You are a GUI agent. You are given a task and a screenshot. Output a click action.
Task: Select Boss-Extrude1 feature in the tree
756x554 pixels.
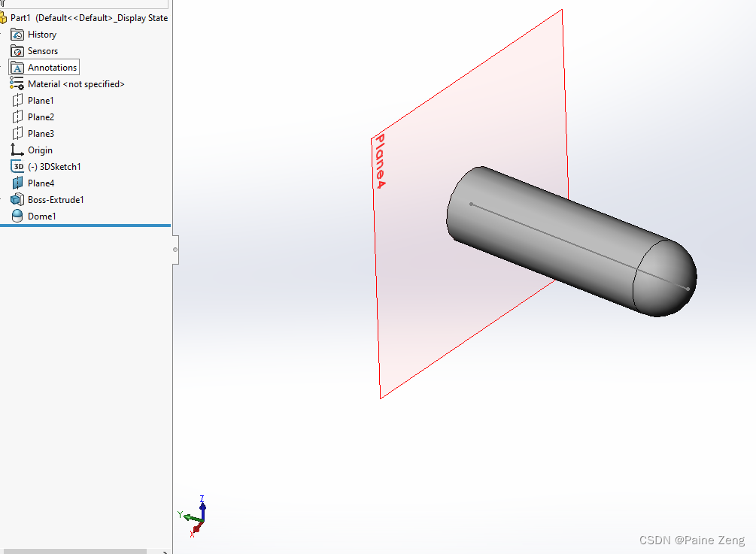56,199
